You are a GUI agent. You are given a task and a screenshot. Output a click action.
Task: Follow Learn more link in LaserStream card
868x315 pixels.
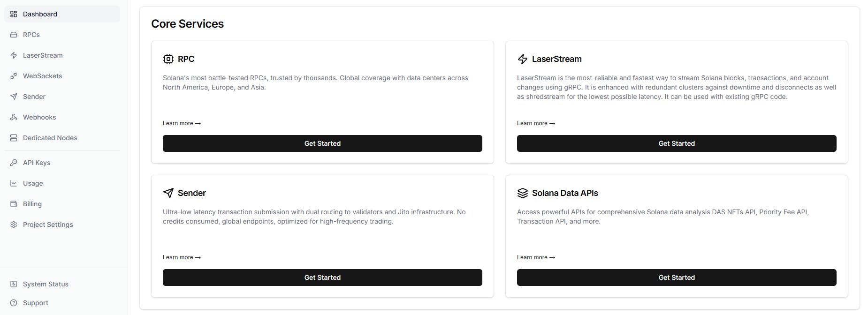click(536, 123)
